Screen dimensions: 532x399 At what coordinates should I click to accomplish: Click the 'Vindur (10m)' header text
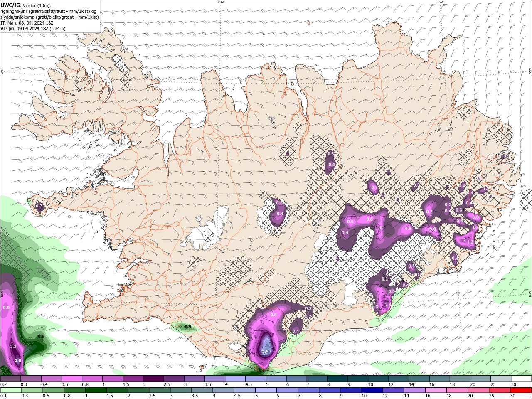37,5
